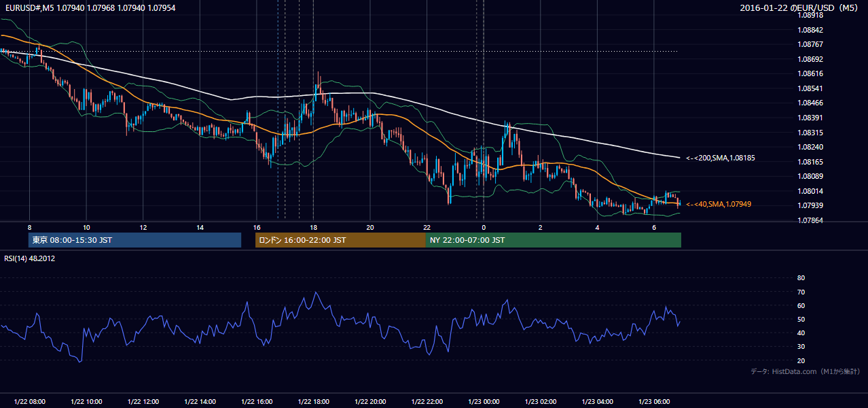
Task: Click the 1/22 08:00 bottom time label
Action: (x=29, y=402)
